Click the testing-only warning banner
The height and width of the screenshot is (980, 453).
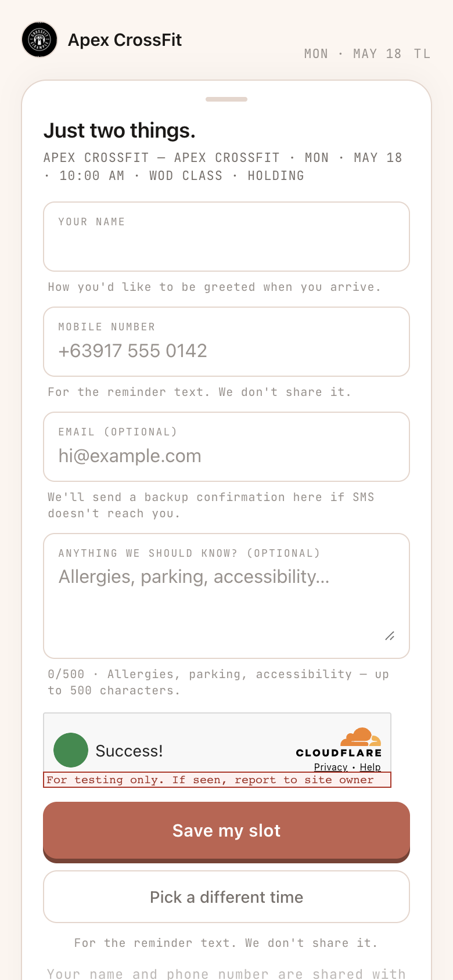coord(217,780)
